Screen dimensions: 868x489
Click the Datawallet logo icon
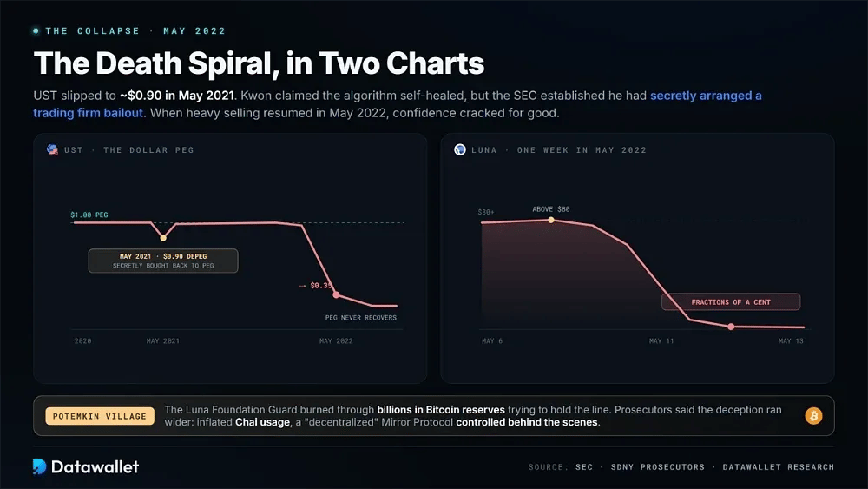pyautogui.click(x=39, y=466)
